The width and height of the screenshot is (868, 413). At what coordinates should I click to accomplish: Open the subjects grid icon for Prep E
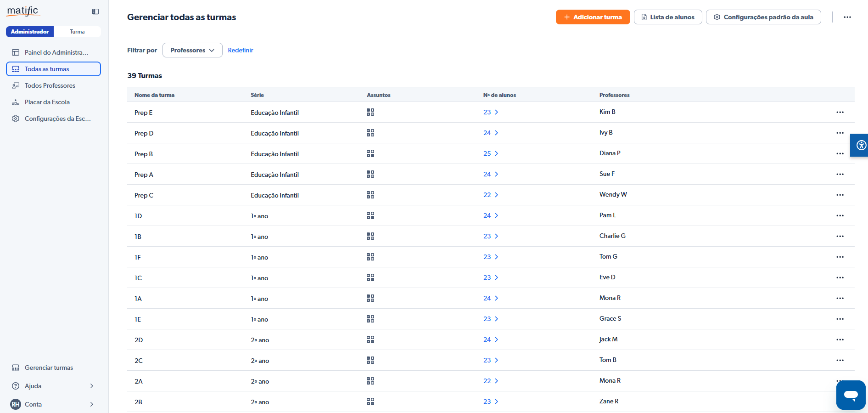coord(370,112)
